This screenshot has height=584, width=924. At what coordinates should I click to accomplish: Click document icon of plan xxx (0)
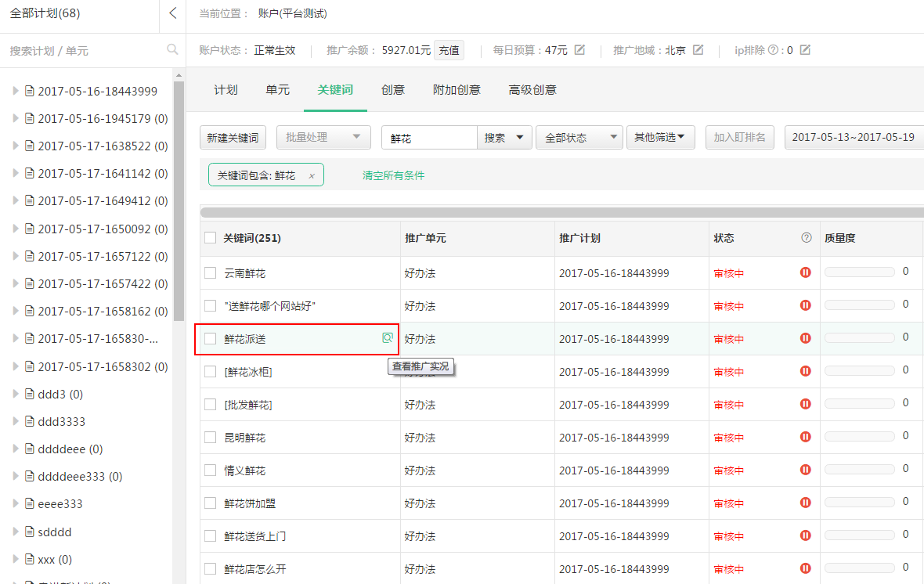click(30, 559)
